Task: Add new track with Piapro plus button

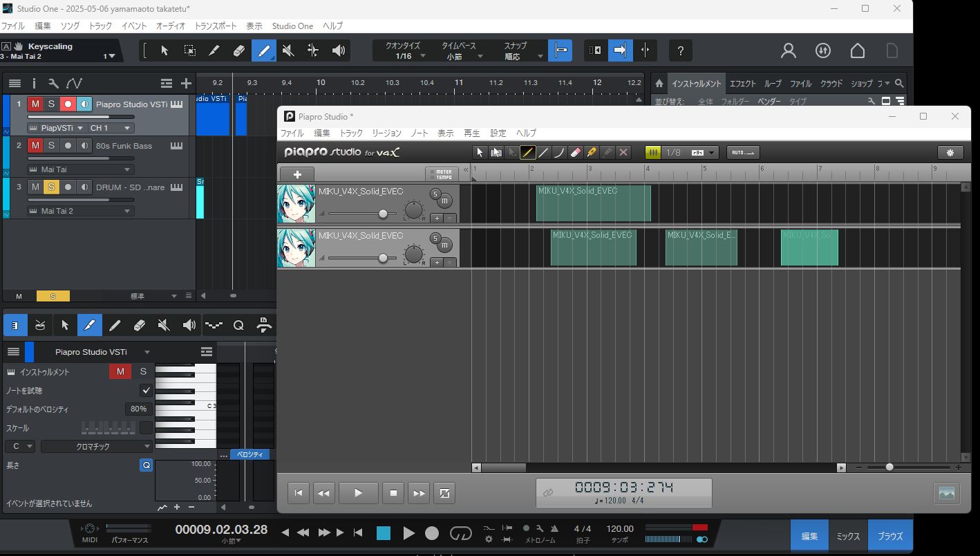Action: (x=296, y=174)
